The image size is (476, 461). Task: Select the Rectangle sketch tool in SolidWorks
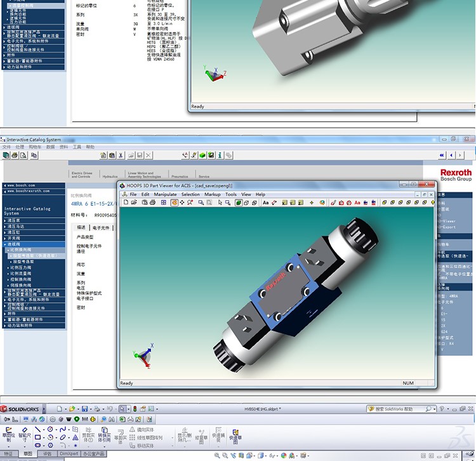(37, 438)
